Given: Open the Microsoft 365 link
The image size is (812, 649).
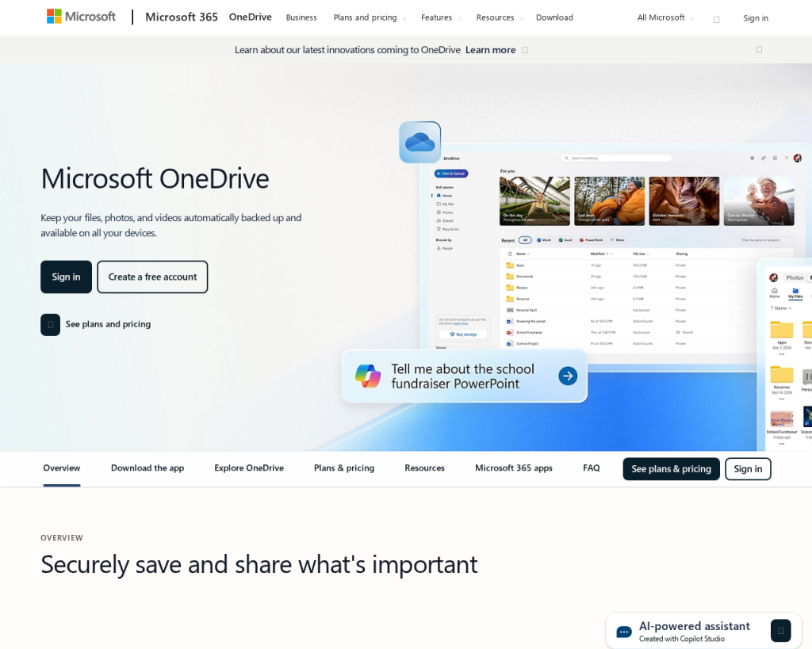Looking at the screenshot, I should (x=182, y=17).
